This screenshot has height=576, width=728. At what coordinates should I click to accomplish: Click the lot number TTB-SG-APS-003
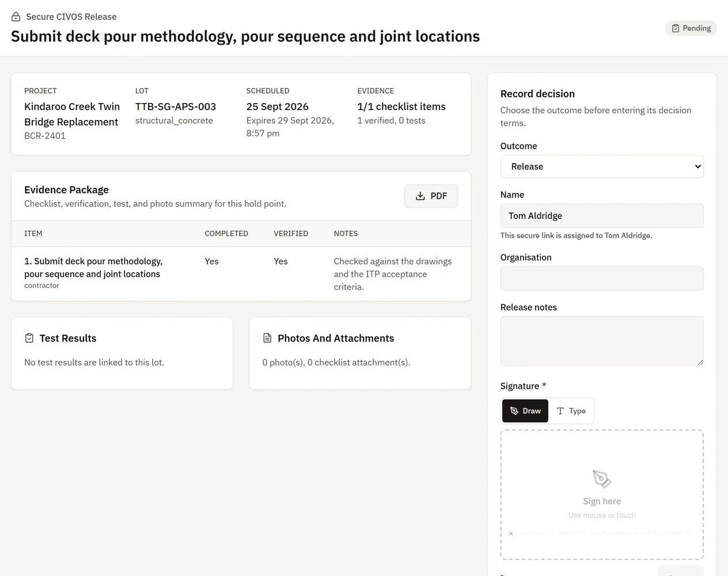tap(176, 107)
